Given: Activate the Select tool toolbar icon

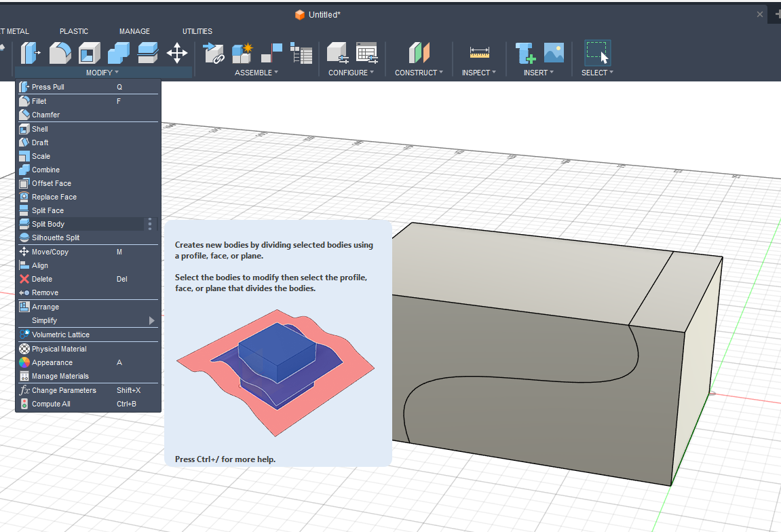Looking at the screenshot, I should coord(597,53).
